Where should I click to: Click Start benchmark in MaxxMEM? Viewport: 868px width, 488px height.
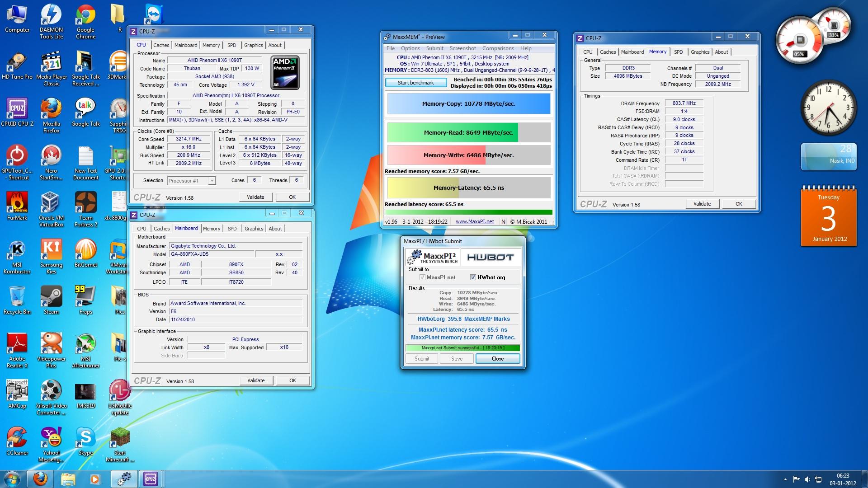click(x=416, y=83)
